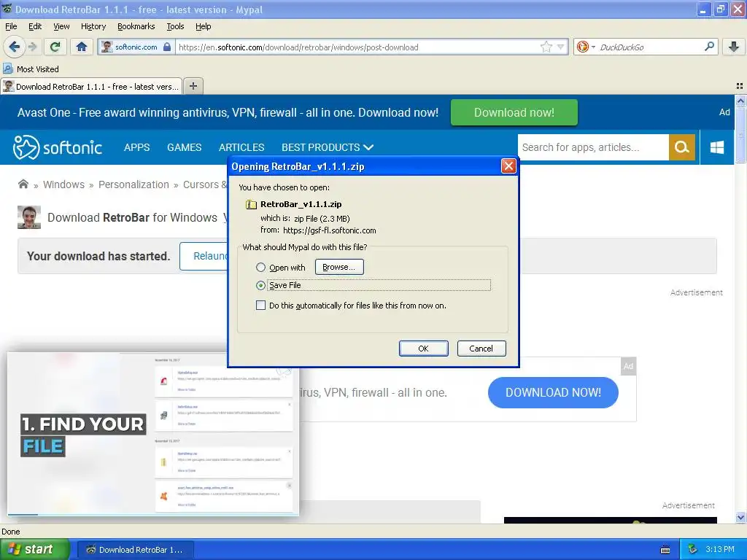Viewport: 747px width, 560px height.
Task: Select the Download RetroBar browser tab
Action: [x=91, y=86]
